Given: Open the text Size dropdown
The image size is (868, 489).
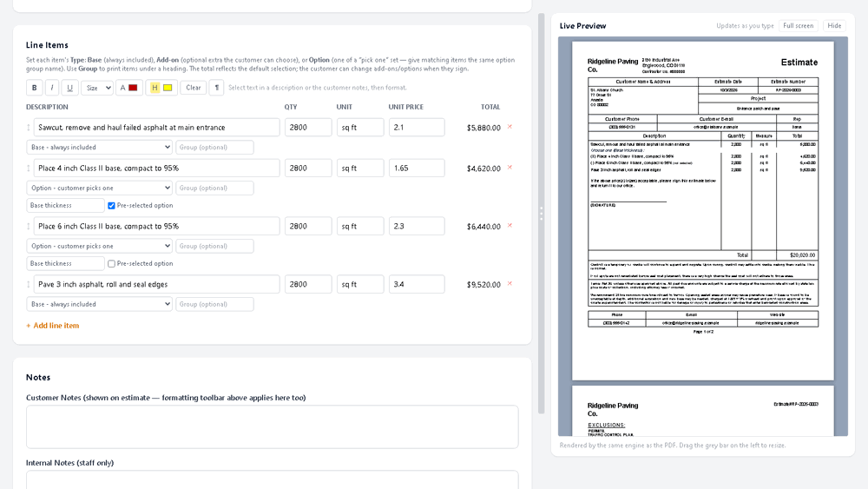Looking at the screenshot, I should click(97, 88).
